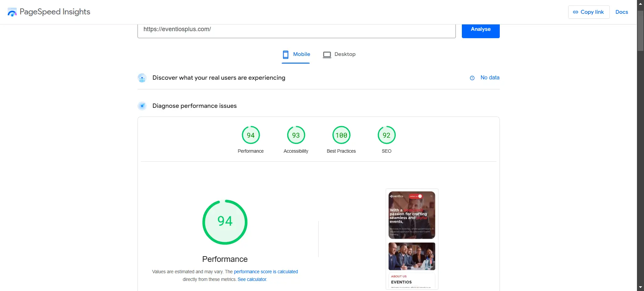Click the Diagnose performance issues icon
This screenshot has width=644, height=291.
click(142, 106)
